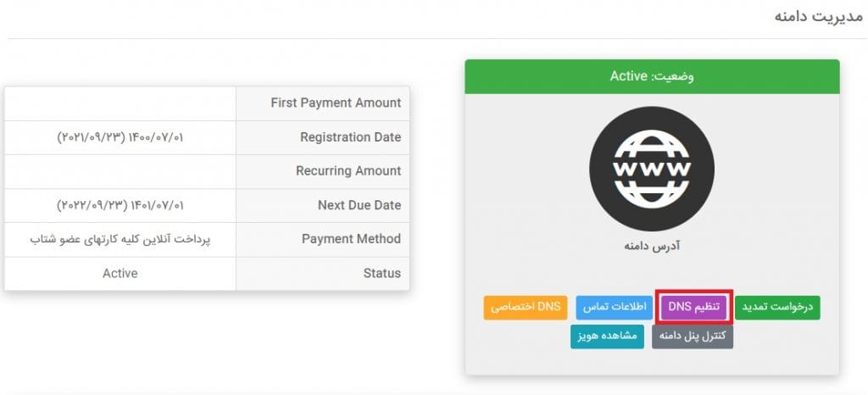Screen dimensions: 868x395
Task: Select the Registration Date label cell
Action: click(323, 138)
